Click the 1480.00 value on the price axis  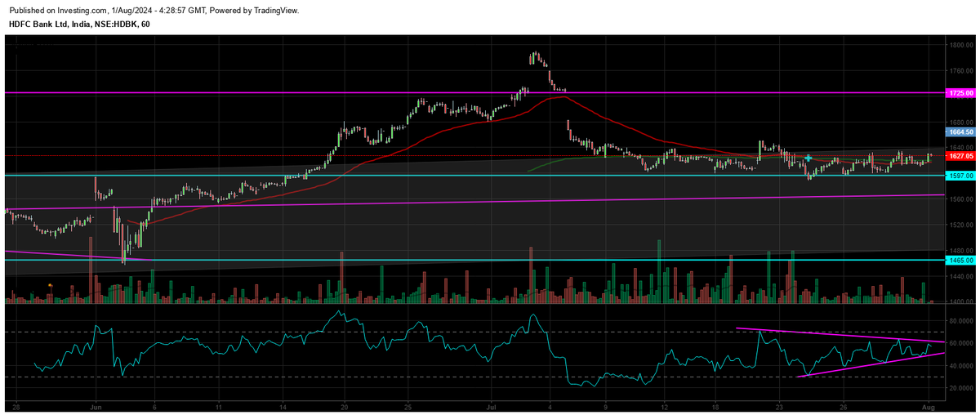960,250
